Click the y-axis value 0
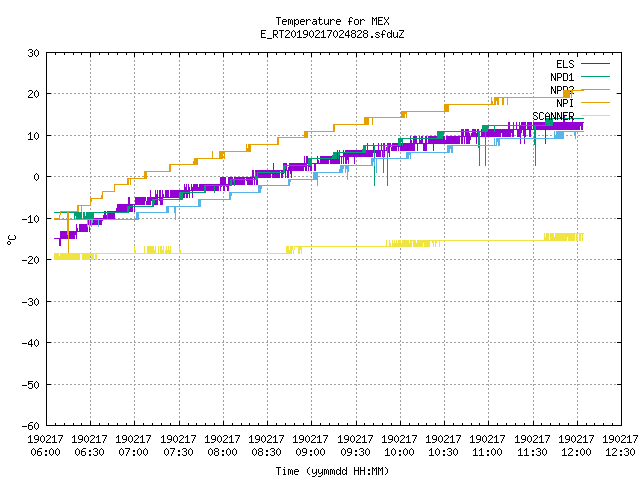The width and height of the screenshot is (640, 480). (37, 177)
